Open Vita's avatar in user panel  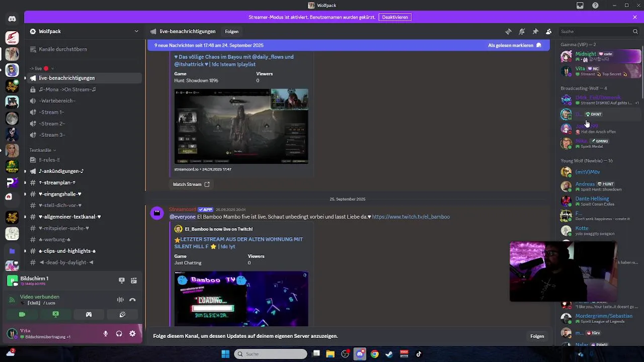12,333
